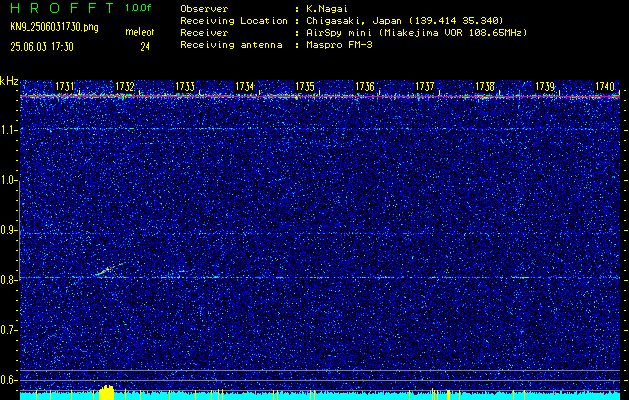629x400 pixels.
Task: Click the 1.0 frequency axis label
Action: (x=9, y=180)
